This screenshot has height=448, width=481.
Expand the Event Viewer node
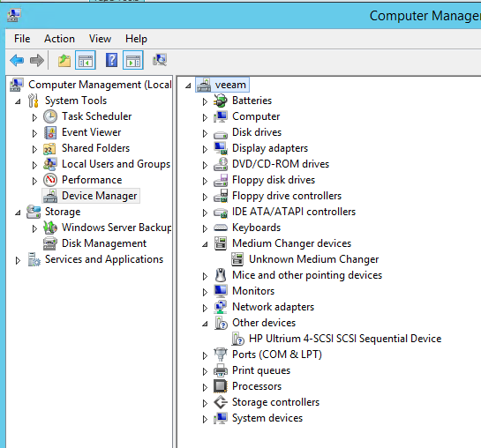[x=34, y=133]
